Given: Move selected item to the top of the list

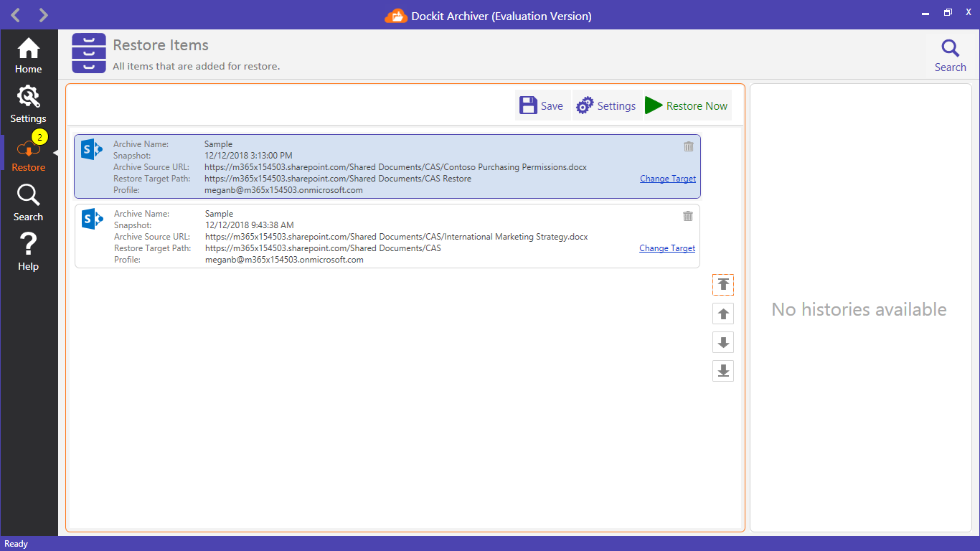Looking at the screenshot, I should pos(722,284).
